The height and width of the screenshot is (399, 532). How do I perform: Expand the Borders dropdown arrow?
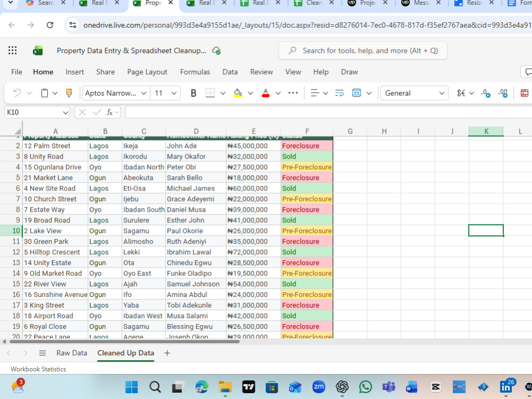[x=223, y=93]
